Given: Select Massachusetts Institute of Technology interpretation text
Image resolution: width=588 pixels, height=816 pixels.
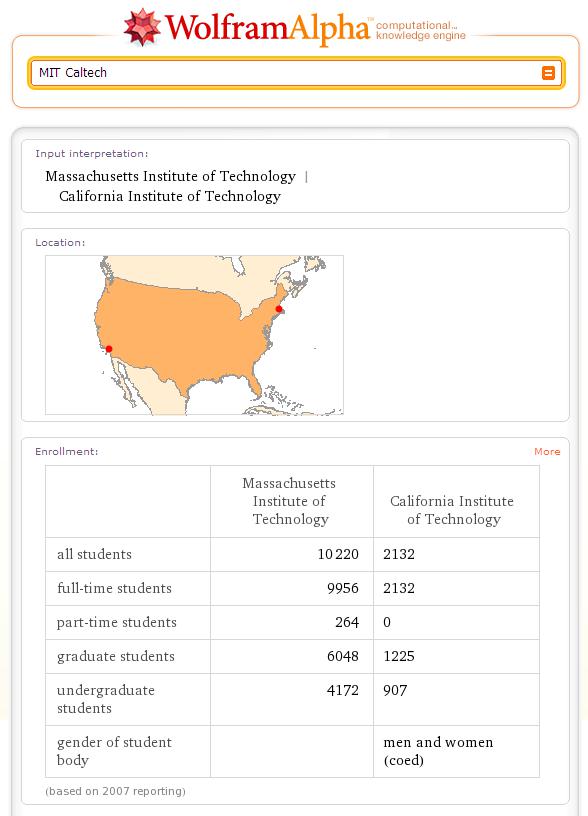Looking at the screenshot, I should tap(170, 176).
